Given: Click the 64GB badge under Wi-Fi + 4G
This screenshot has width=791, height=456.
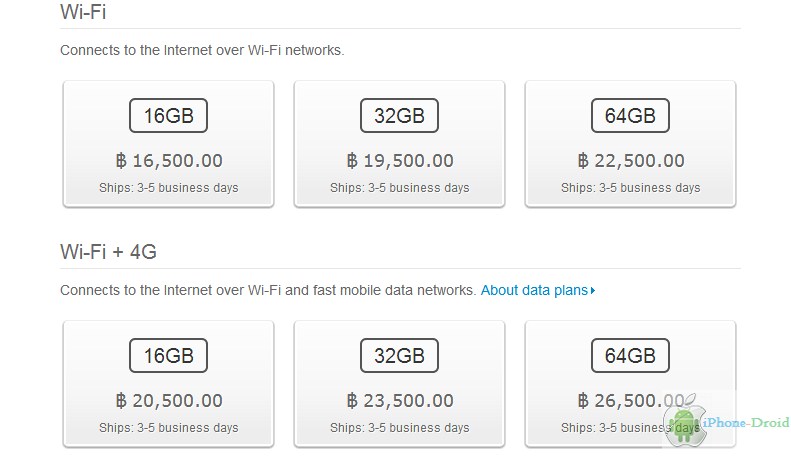Looking at the screenshot, I should click(x=631, y=356).
